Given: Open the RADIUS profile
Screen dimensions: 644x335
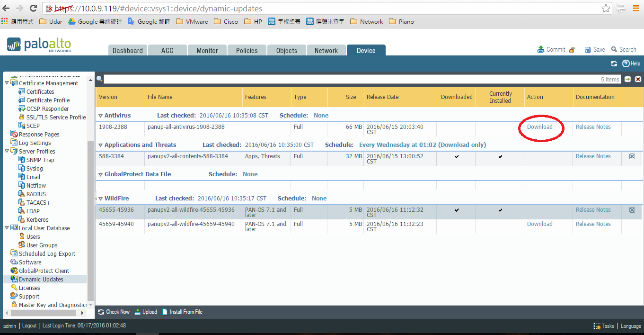Looking at the screenshot, I should pyautogui.click(x=36, y=194).
